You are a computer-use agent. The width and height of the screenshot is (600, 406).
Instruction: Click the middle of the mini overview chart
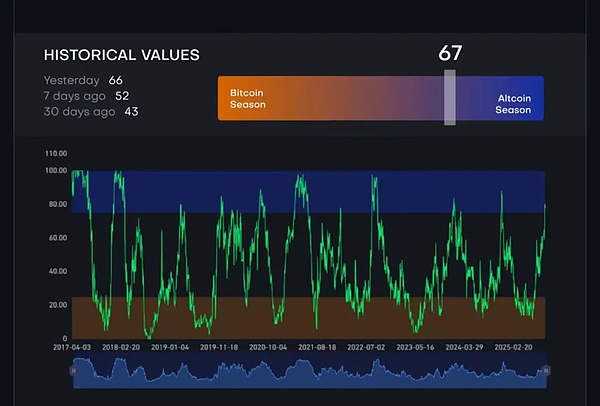pyautogui.click(x=308, y=371)
